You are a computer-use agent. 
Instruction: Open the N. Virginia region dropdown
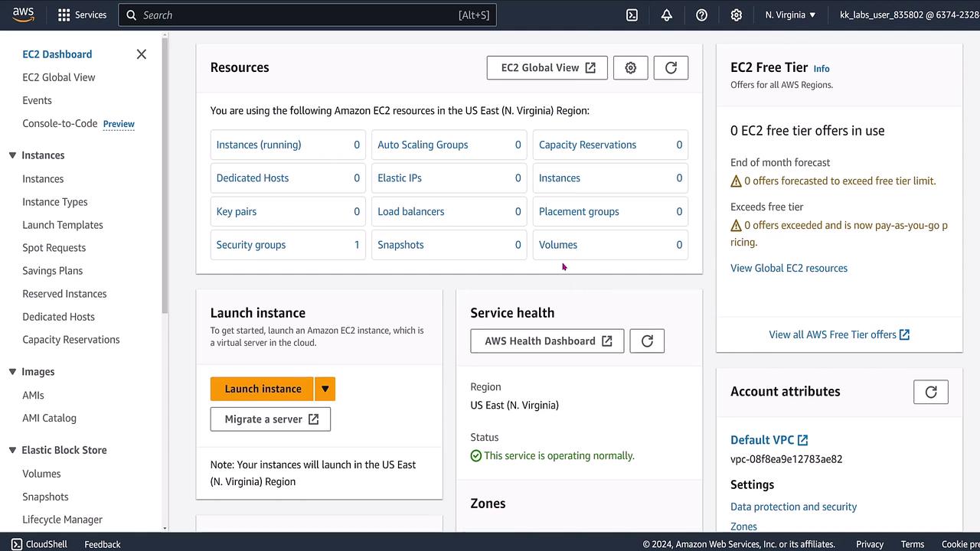click(x=790, y=15)
